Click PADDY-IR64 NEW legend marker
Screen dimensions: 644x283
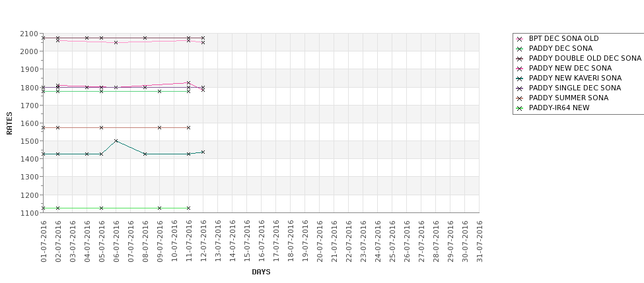[520, 108]
